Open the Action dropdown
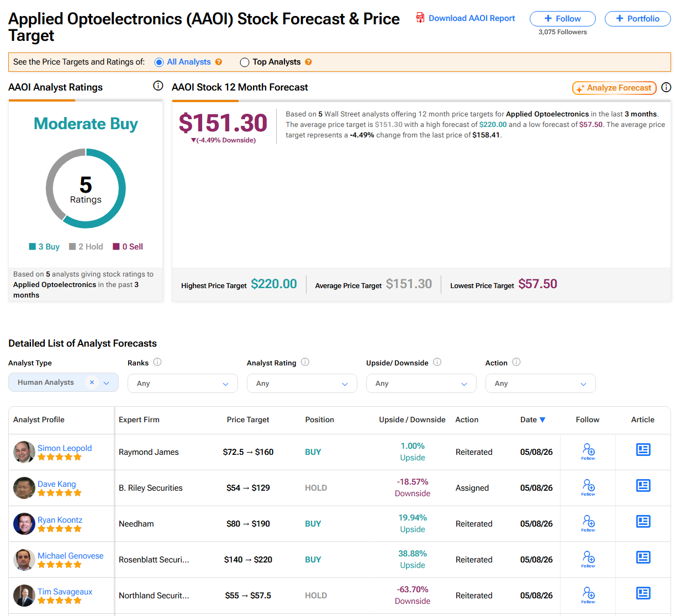 point(541,384)
